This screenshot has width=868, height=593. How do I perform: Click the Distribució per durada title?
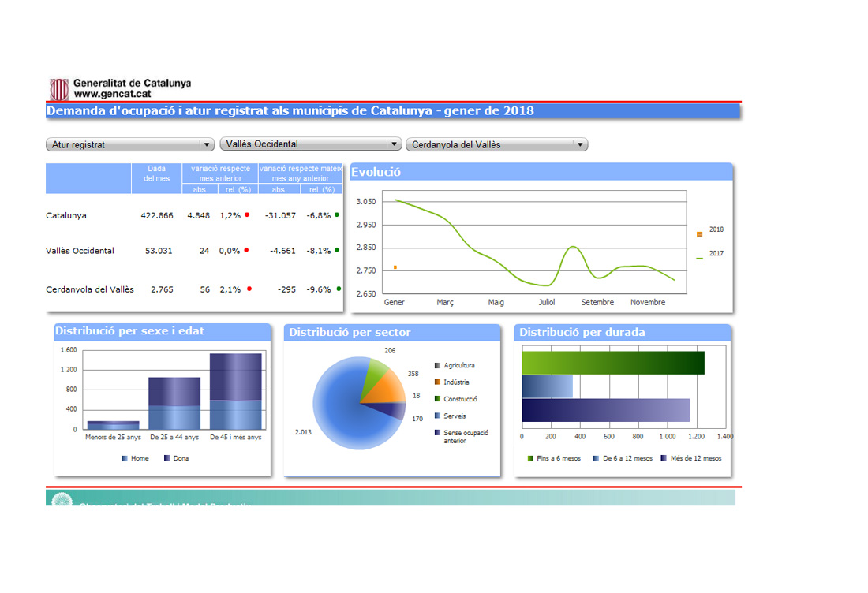coord(582,333)
